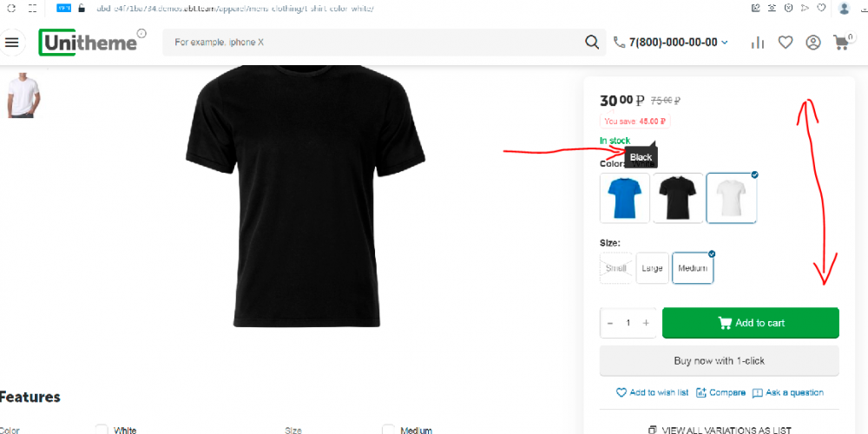This screenshot has width=868, height=434.
Task: Choose the blue t-shirt color swatch
Action: click(625, 198)
